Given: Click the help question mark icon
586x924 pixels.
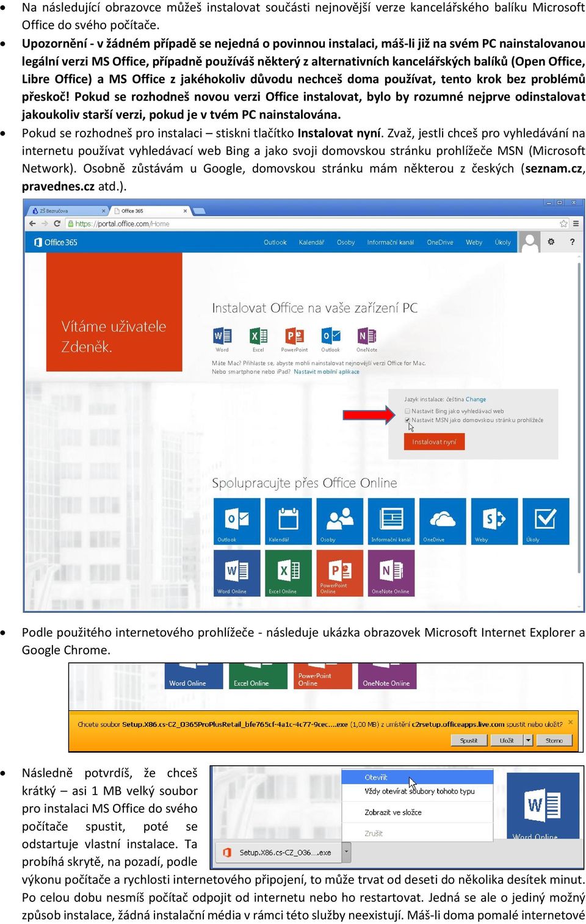Looking at the screenshot, I should click(x=572, y=242).
